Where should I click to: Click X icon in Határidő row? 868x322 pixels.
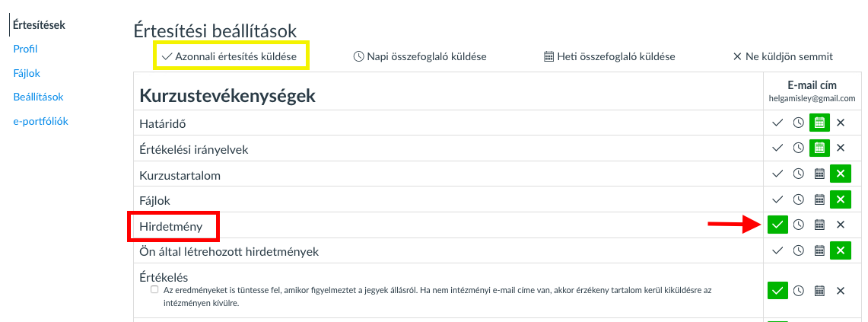[841, 123]
